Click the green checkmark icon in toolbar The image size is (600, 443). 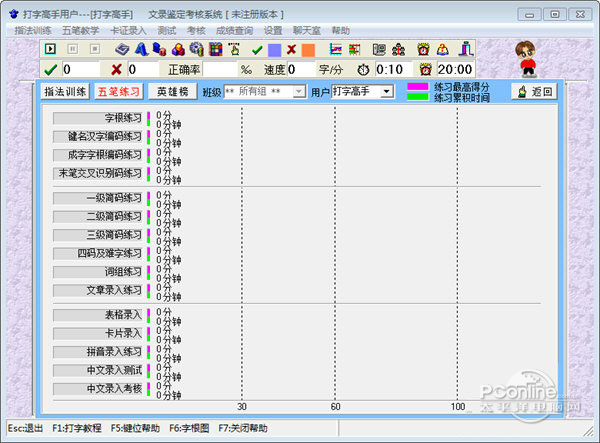257,50
